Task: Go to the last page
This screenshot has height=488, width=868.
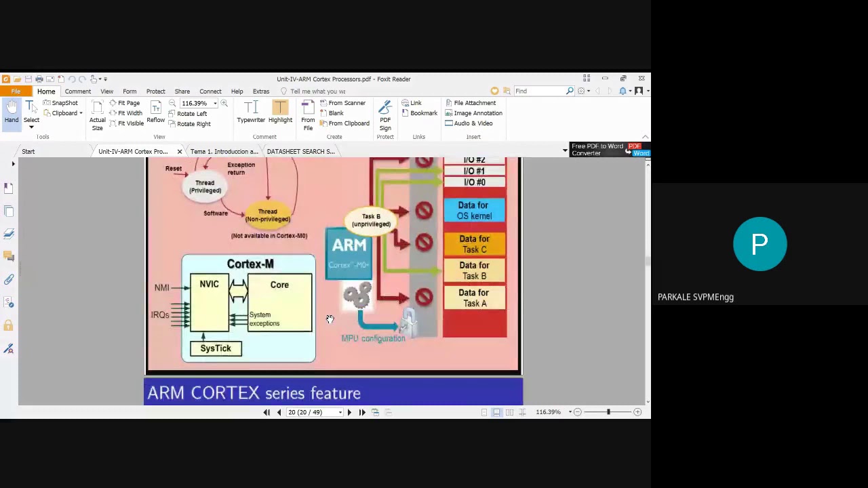Action: (362, 412)
